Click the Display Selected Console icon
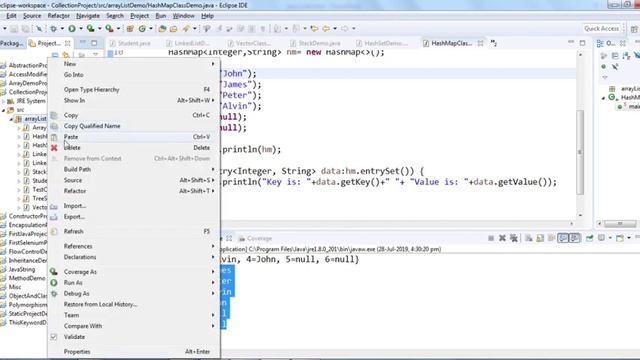The height and width of the screenshot is (360, 640). [601, 238]
